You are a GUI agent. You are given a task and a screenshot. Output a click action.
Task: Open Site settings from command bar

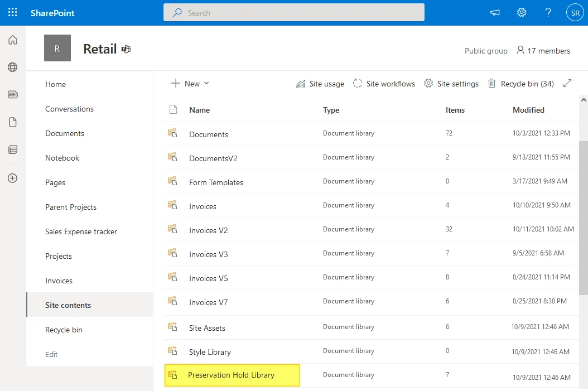pos(451,84)
